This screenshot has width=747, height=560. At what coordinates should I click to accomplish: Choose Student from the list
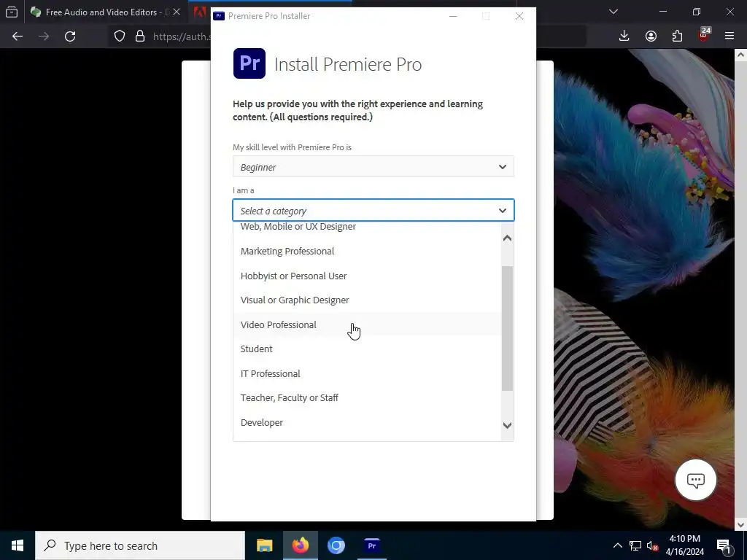pos(367,349)
